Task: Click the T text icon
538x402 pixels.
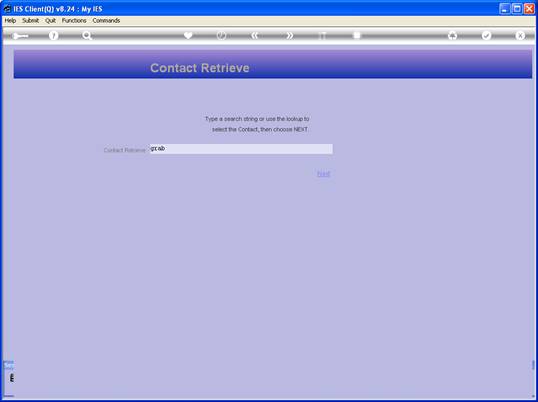Action: [323, 36]
